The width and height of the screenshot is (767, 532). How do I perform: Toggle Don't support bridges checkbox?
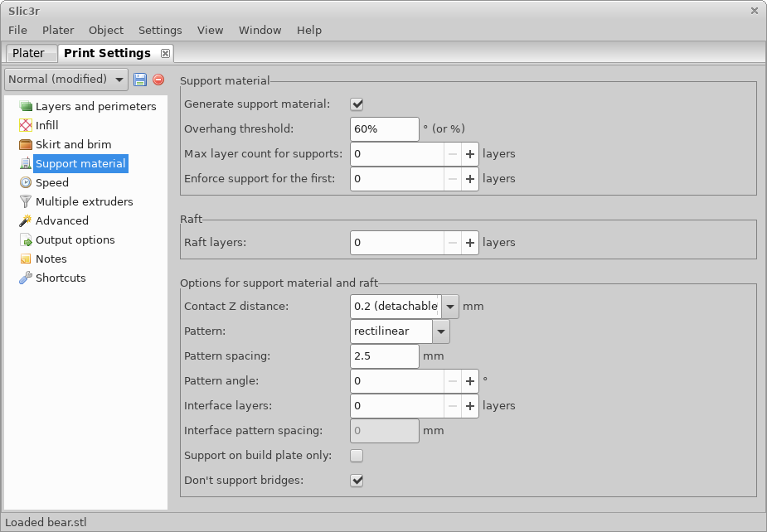point(357,481)
